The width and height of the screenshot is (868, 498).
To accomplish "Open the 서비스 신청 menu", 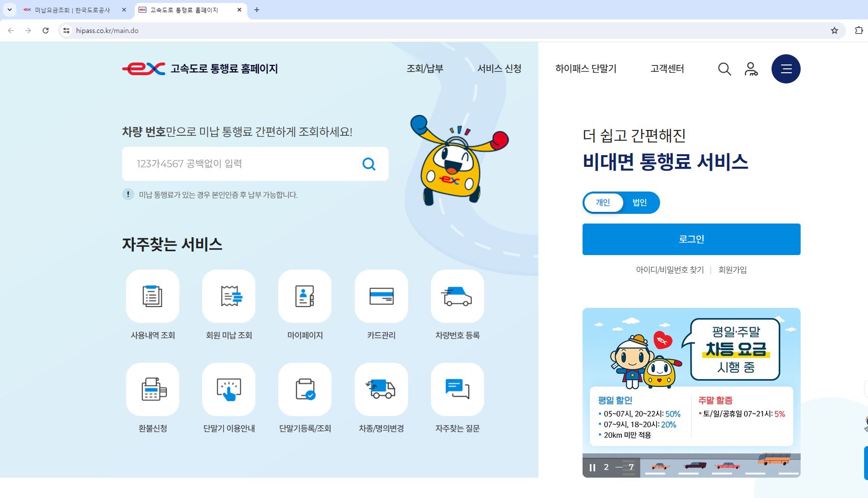I will tap(499, 69).
